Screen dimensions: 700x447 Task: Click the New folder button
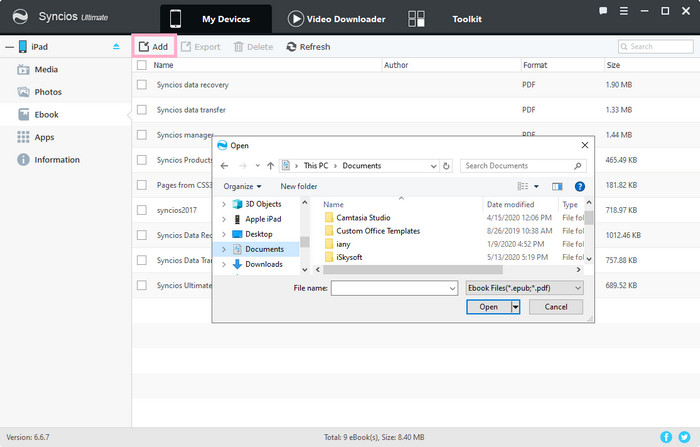298,186
